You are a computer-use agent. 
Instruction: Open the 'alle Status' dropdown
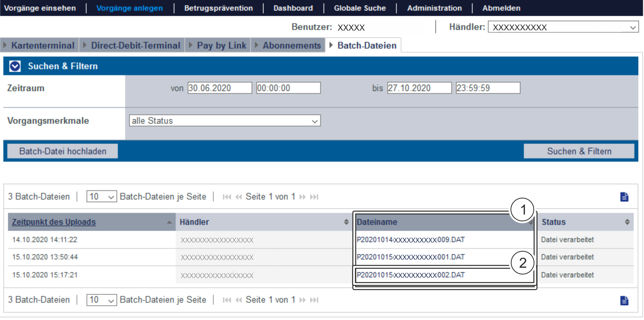pos(225,121)
